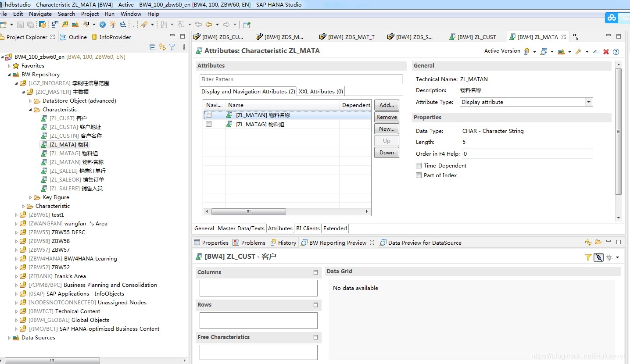The image size is (630, 364).
Task: Toggle the blue connector icon in BW Reporting Preview
Action: click(598, 257)
